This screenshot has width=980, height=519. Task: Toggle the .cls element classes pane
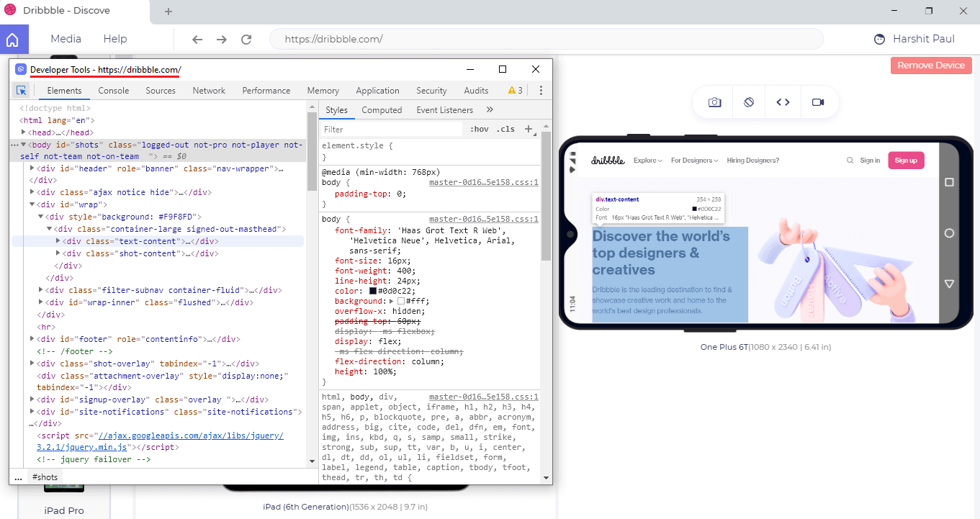pyautogui.click(x=505, y=129)
